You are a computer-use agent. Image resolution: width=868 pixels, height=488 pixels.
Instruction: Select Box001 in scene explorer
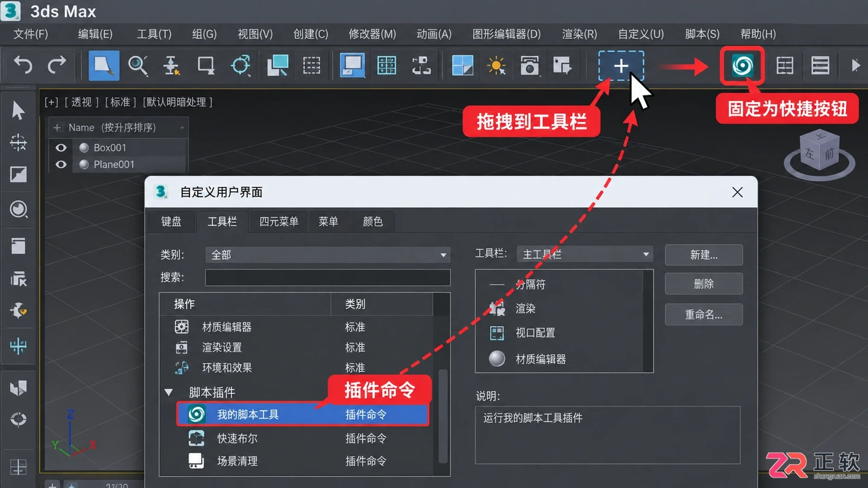coord(110,148)
